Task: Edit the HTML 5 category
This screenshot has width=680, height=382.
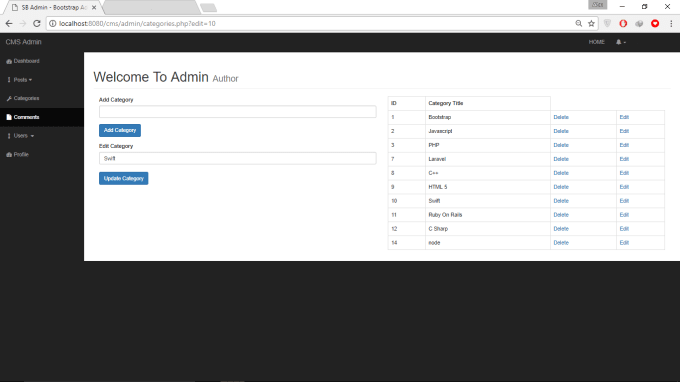Action: click(624, 187)
